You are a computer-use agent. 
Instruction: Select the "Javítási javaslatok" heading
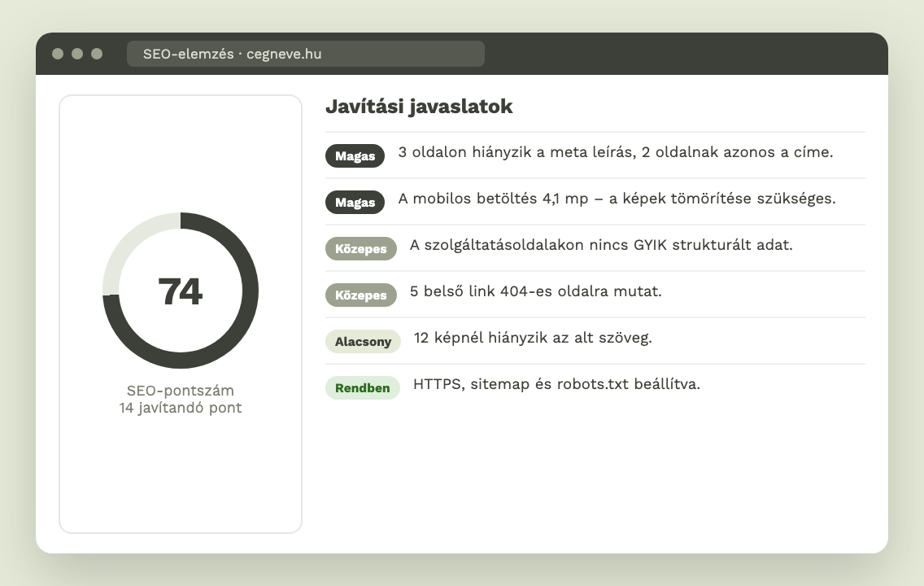click(x=419, y=106)
